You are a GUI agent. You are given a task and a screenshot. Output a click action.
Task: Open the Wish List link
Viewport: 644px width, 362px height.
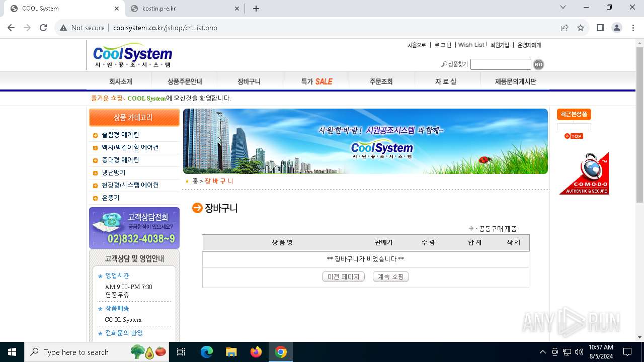(471, 45)
